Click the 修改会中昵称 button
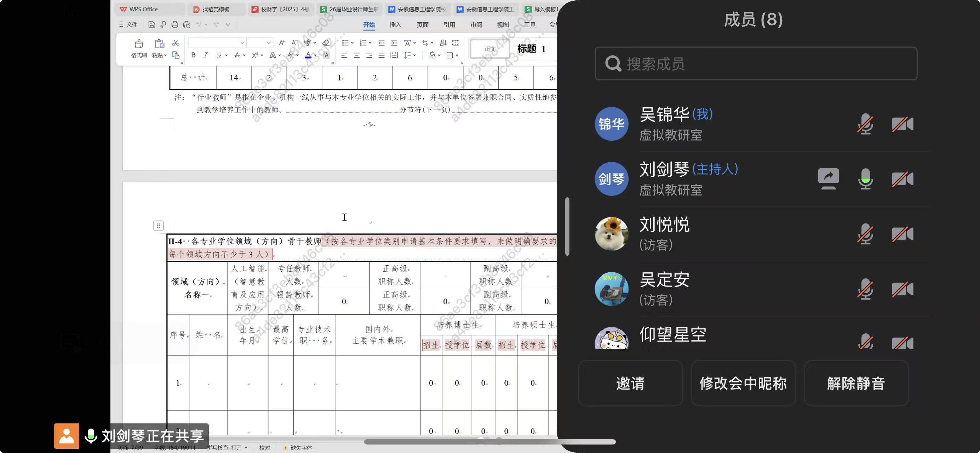The width and height of the screenshot is (980, 453). coord(743,383)
